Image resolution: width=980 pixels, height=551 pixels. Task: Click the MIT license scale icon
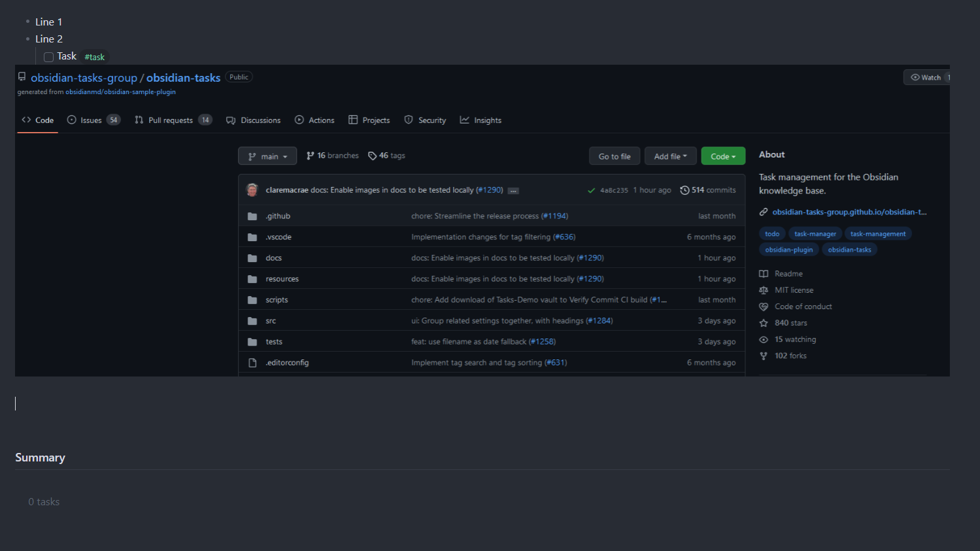(x=764, y=290)
